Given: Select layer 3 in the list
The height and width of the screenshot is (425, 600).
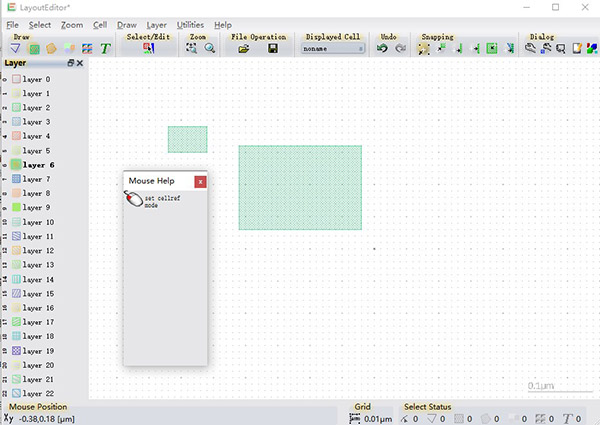Looking at the screenshot, I should point(36,122).
